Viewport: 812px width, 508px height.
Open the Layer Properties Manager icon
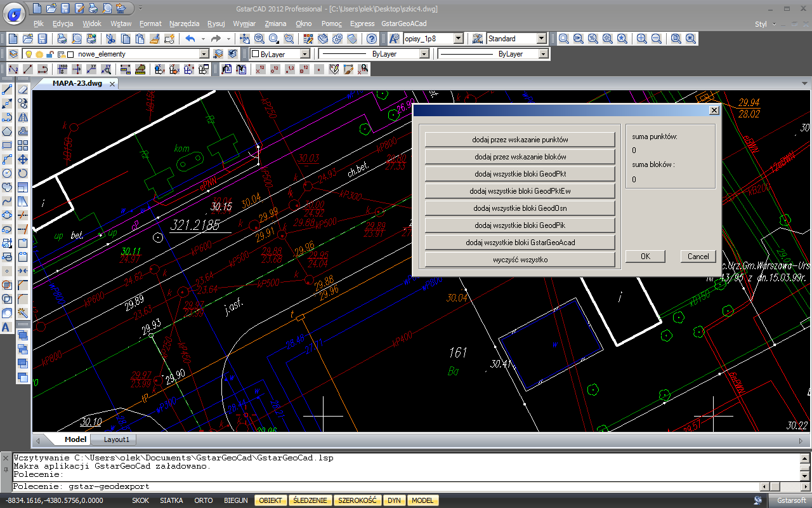point(13,54)
